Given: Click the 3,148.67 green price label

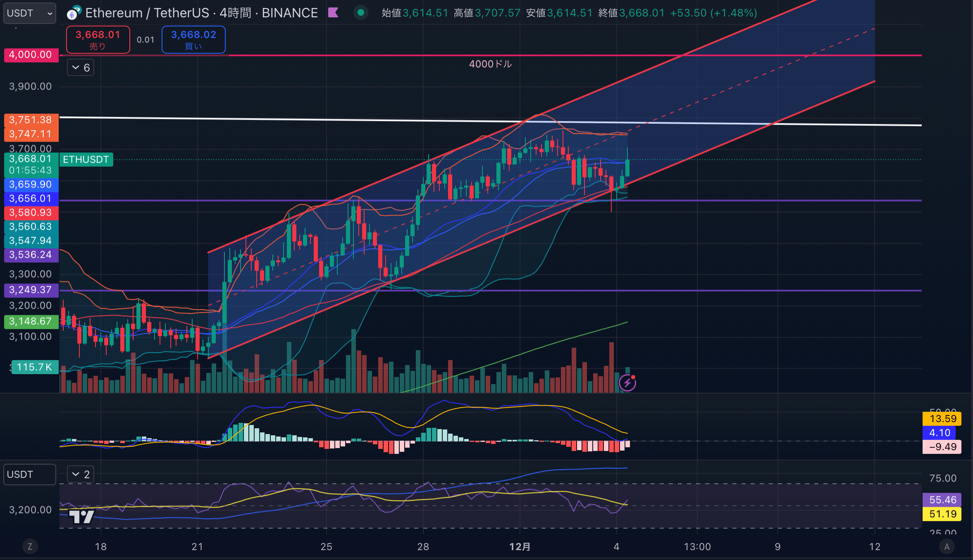Looking at the screenshot, I should point(31,321).
